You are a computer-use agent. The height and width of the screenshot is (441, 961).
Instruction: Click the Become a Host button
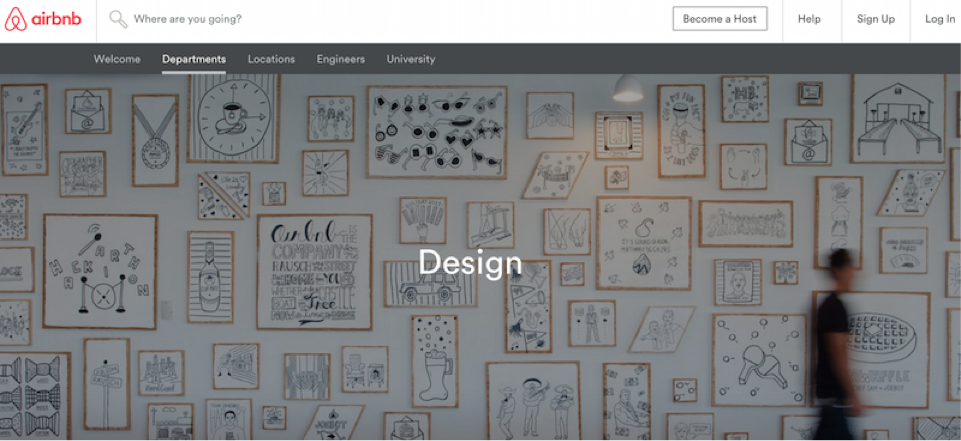pyautogui.click(x=720, y=19)
